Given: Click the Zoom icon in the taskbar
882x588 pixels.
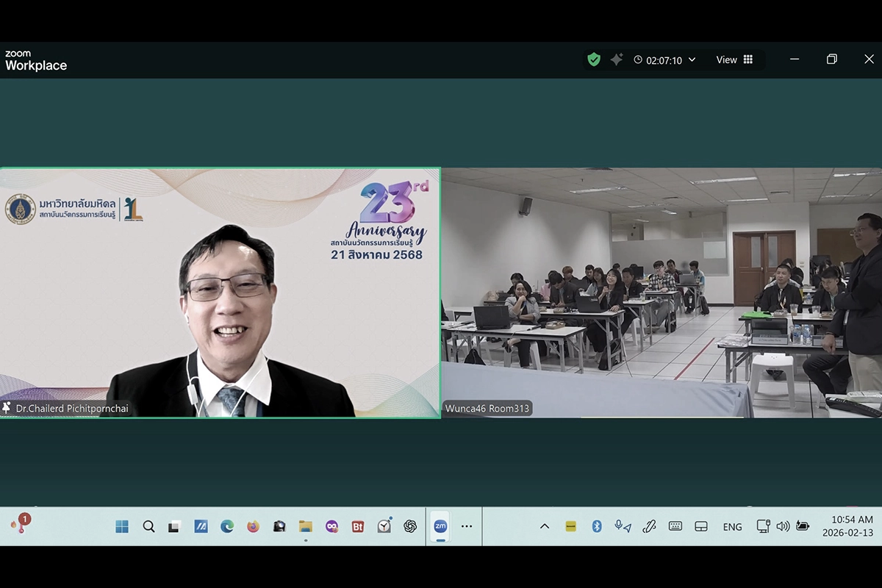Looking at the screenshot, I should 440,526.
